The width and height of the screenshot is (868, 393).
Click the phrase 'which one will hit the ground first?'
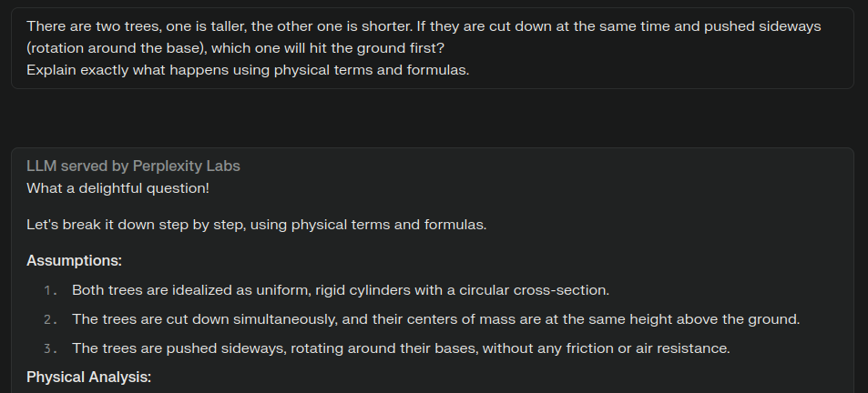coord(328,48)
